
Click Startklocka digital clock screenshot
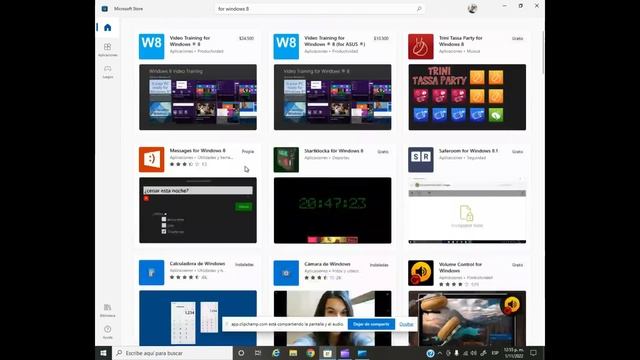tap(333, 210)
